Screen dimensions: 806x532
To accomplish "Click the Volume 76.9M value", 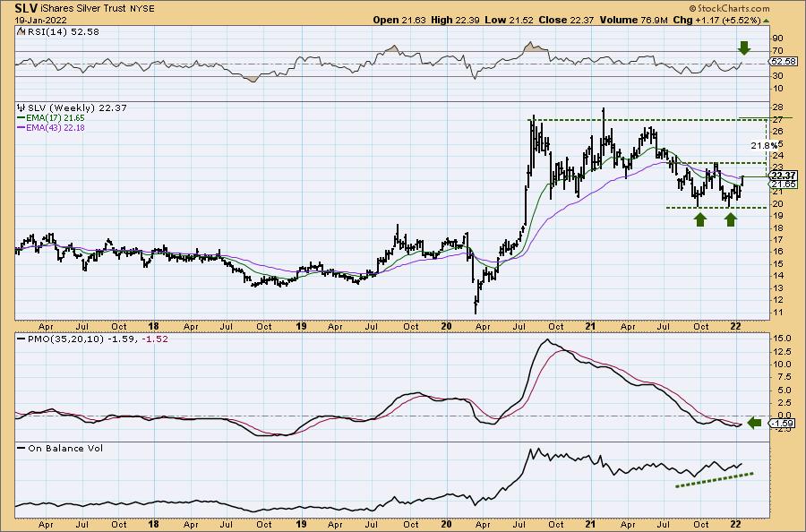I will (x=633, y=20).
